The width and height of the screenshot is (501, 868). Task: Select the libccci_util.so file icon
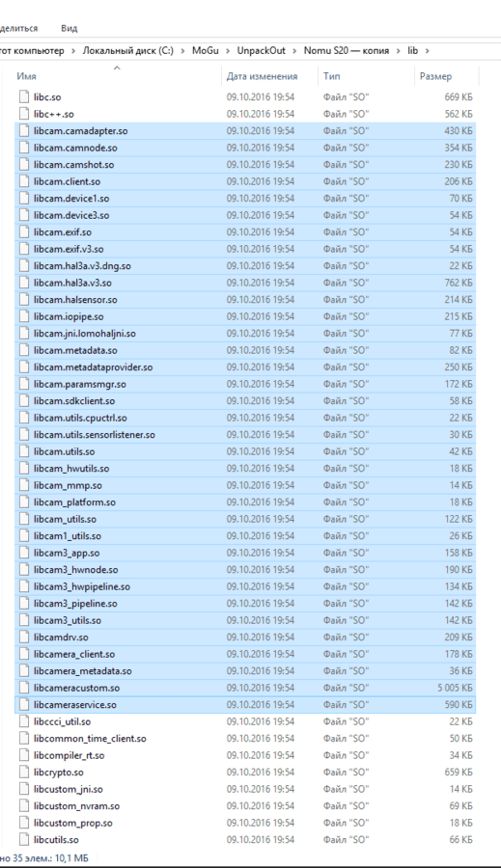(x=23, y=721)
